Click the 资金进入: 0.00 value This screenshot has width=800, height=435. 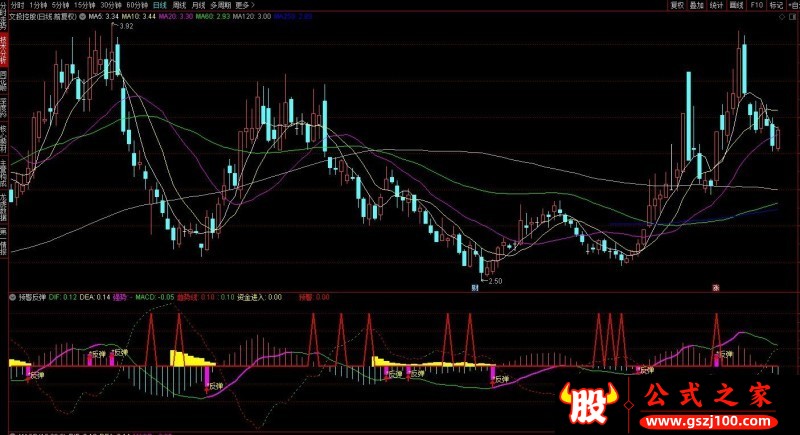(x=259, y=297)
